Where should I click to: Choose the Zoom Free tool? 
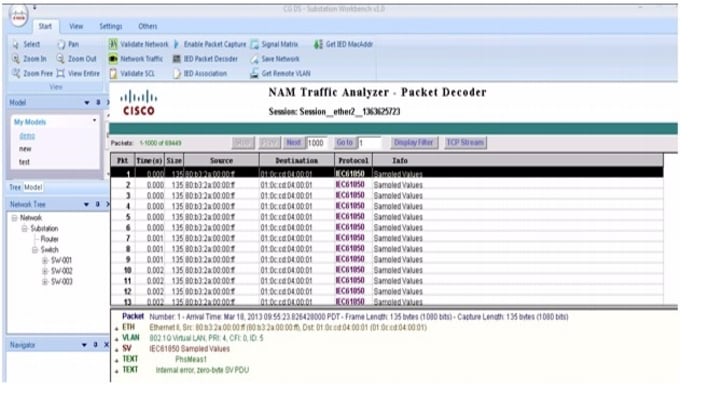pyautogui.click(x=32, y=73)
